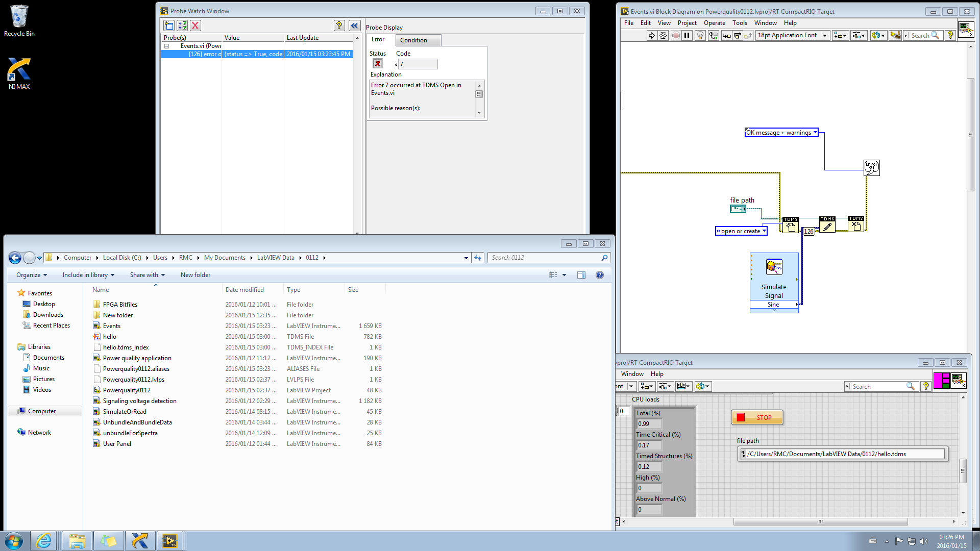Click Include in library in Explorer

pyautogui.click(x=88, y=275)
